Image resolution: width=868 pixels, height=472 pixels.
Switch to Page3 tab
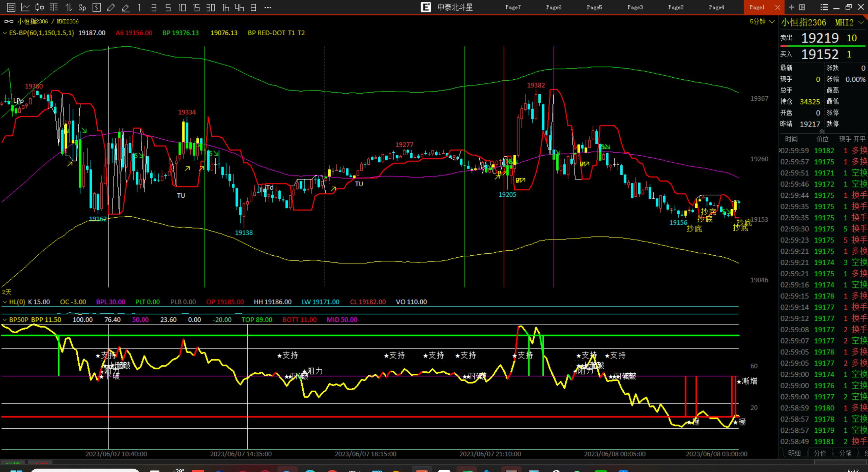click(x=635, y=7)
